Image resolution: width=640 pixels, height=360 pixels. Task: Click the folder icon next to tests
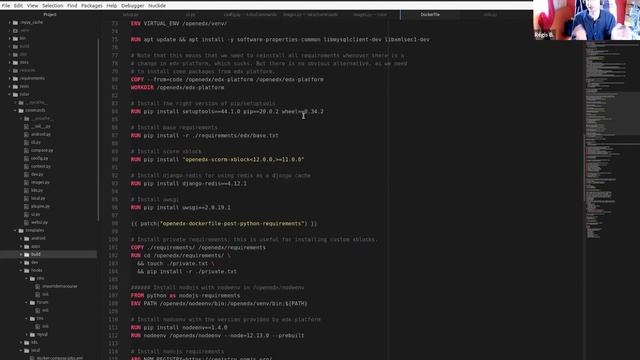pyautogui.click(x=16, y=87)
